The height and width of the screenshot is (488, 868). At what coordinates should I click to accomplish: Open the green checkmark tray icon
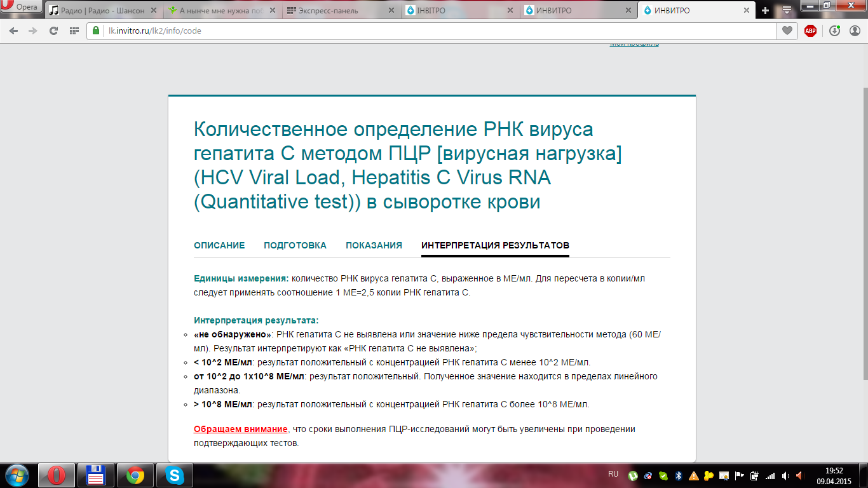663,475
